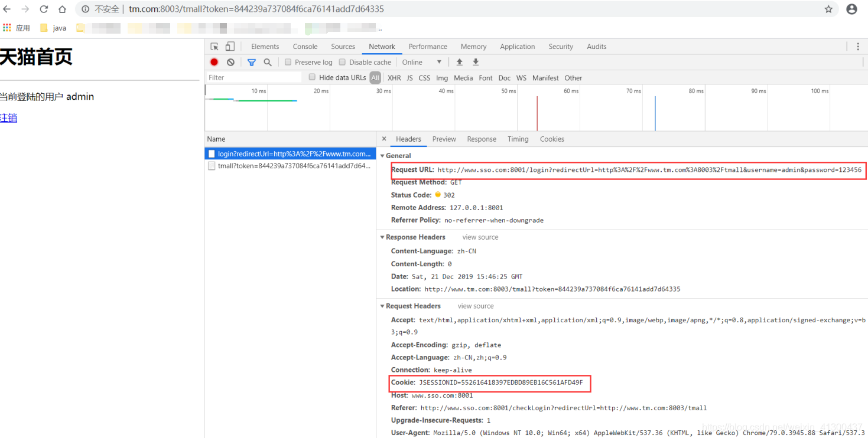
Task: Filter requests by Other
Action: [x=573, y=78]
